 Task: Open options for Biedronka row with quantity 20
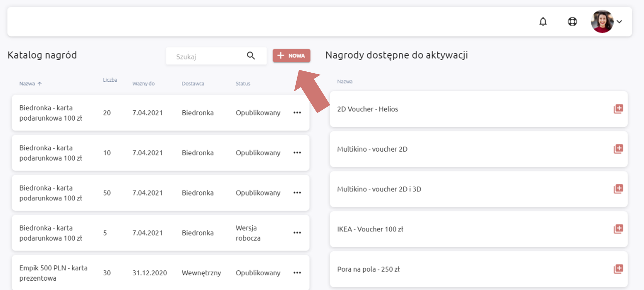point(297,113)
